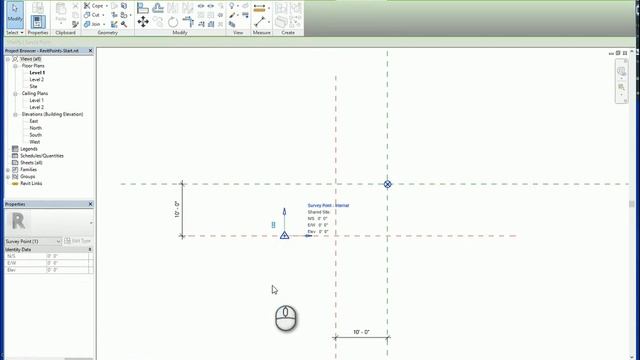640x360 pixels.
Task: Open the Type Selector dropdown arrow
Action: tap(91, 223)
